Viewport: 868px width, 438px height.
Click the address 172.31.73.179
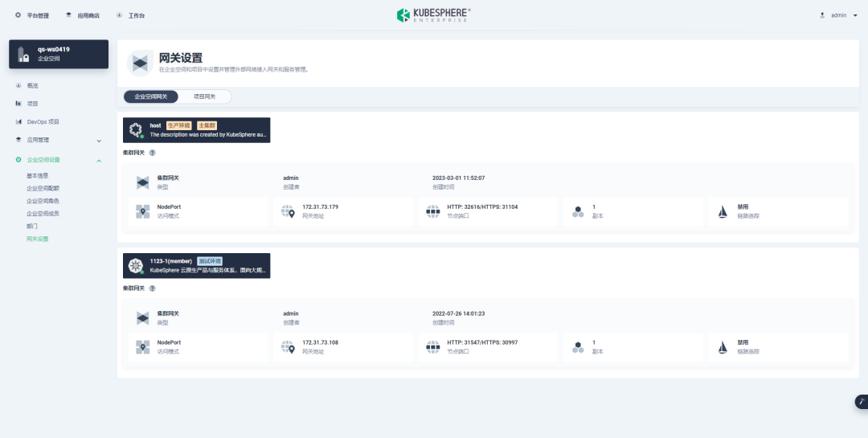(x=320, y=207)
